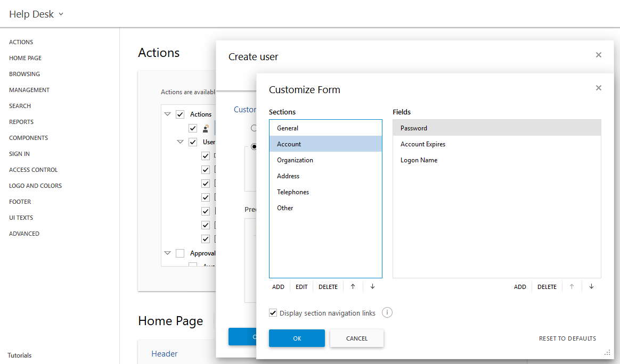Close the Customize Form dialog
The image size is (620, 364).
point(598,88)
